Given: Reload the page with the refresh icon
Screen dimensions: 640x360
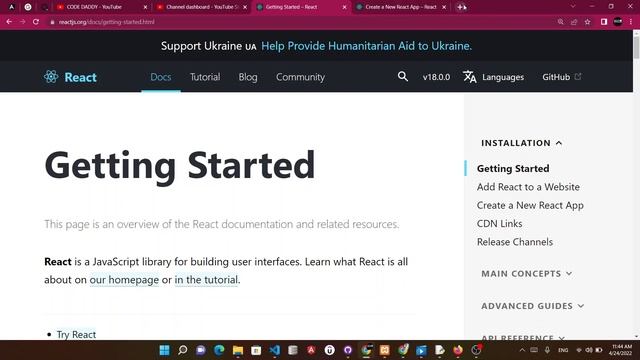Looking at the screenshot, I should click(x=36, y=22).
